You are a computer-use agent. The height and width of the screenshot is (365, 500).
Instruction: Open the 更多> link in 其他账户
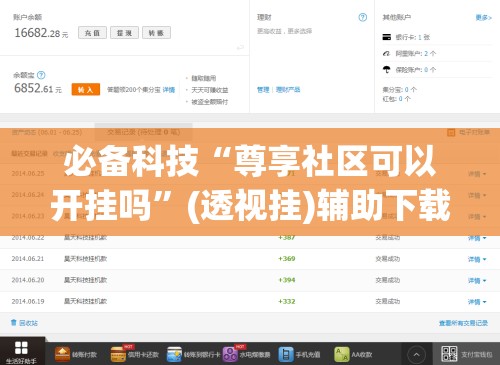point(483,18)
